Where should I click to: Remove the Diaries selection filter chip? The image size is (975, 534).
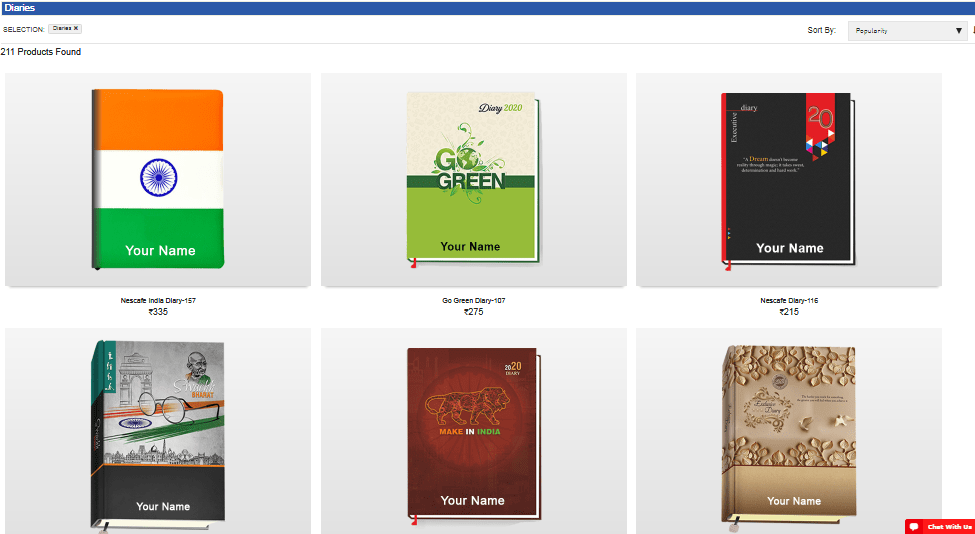pos(76,29)
